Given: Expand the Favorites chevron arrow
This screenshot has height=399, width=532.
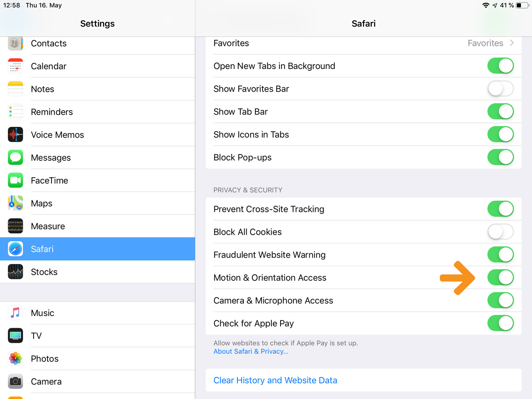Looking at the screenshot, I should (512, 43).
